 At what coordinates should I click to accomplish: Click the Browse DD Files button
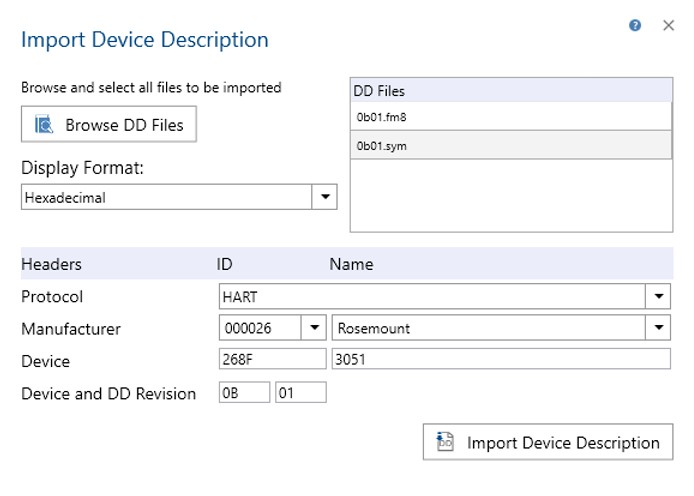109,124
